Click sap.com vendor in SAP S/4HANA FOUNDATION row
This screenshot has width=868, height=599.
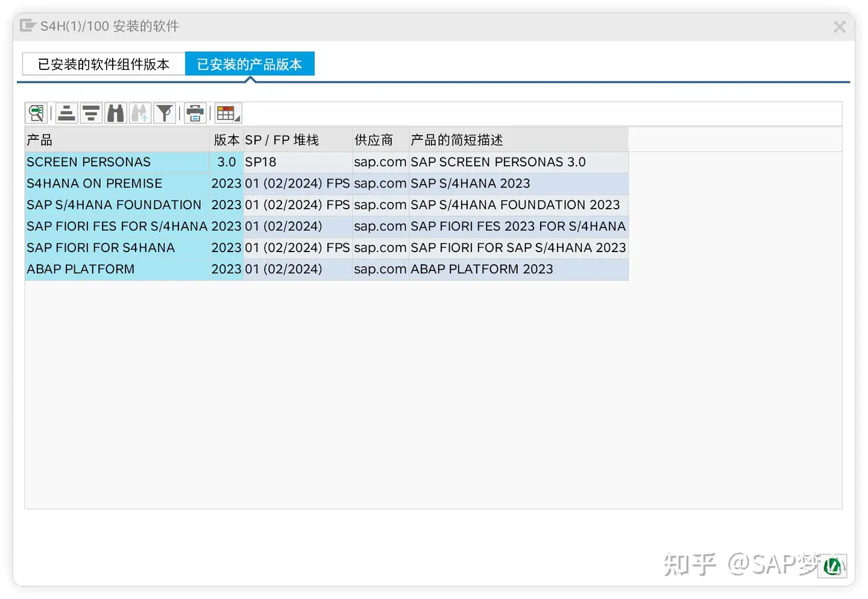pyautogui.click(x=380, y=204)
